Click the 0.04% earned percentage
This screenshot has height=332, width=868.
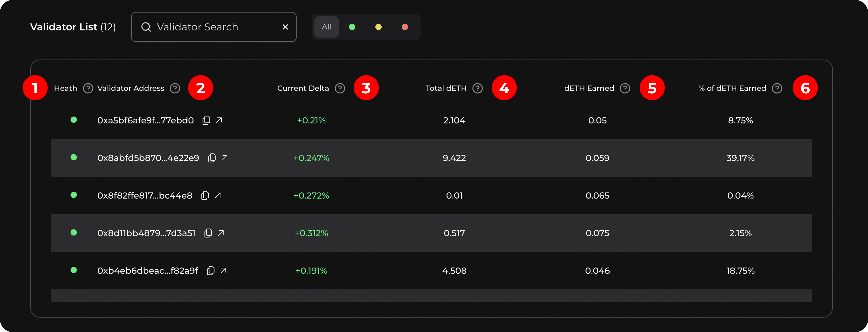740,195
